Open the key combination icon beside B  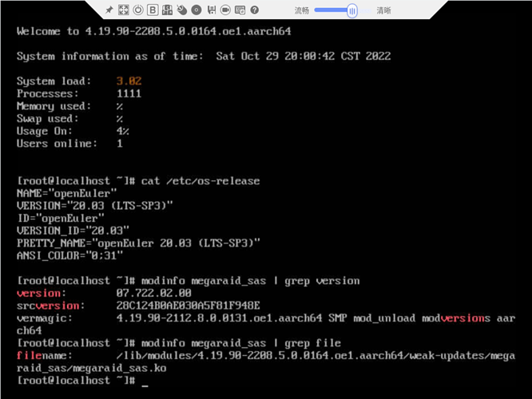click(167, 10)
